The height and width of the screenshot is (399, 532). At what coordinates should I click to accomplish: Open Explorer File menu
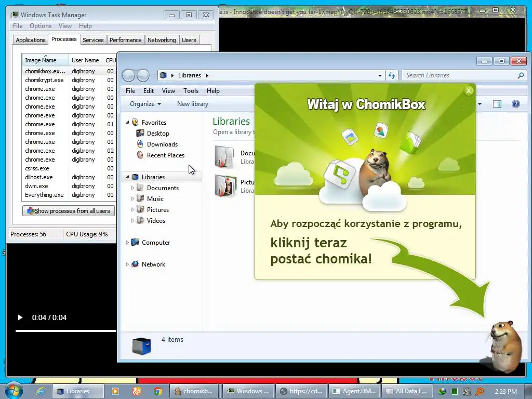pos(130,90)
